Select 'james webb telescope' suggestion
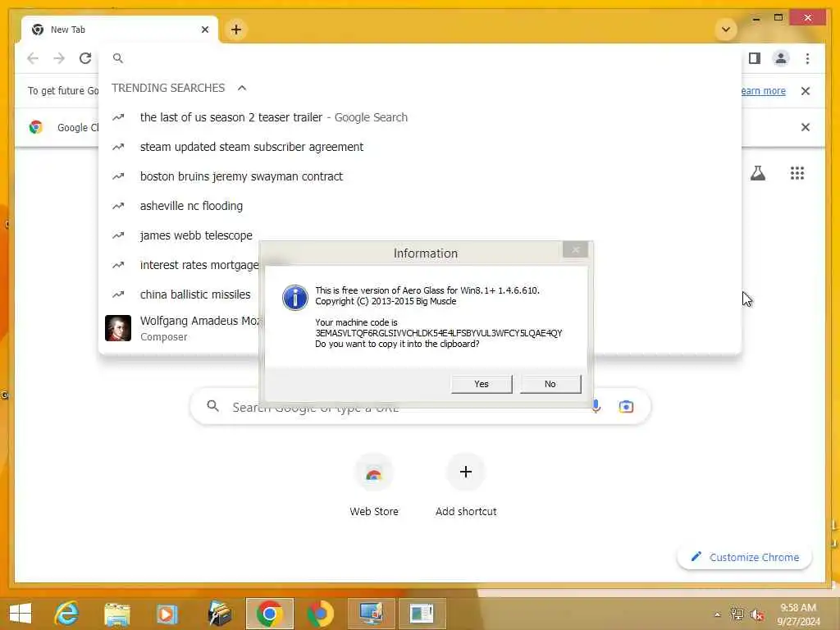The image size is (840, 630). (x=195, y=235)
